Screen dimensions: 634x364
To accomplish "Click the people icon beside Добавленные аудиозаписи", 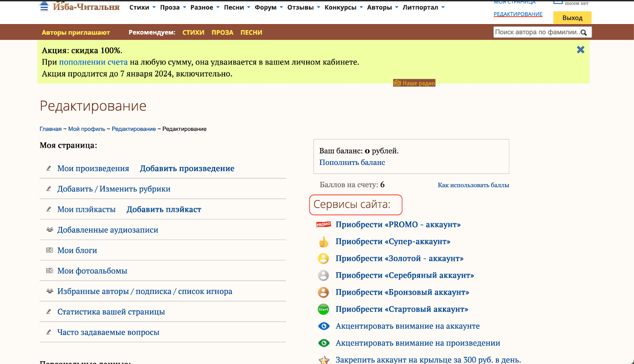I will click(50, 230).
